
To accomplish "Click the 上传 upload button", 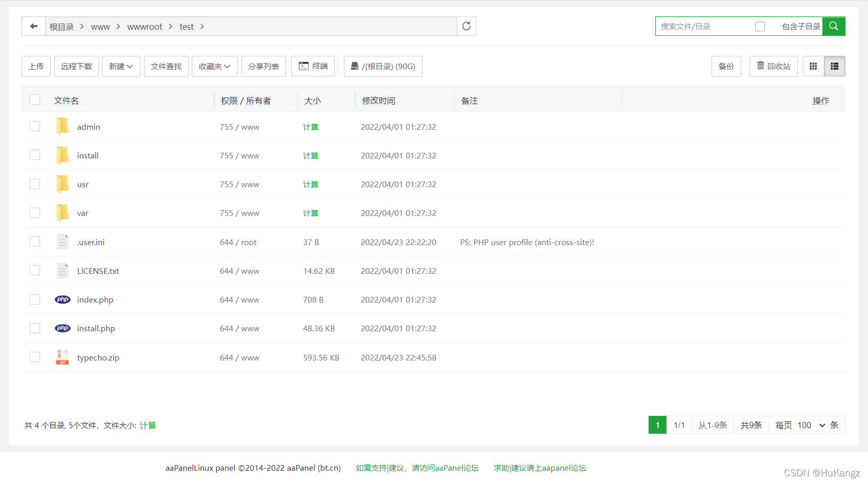I will (36, 66).
